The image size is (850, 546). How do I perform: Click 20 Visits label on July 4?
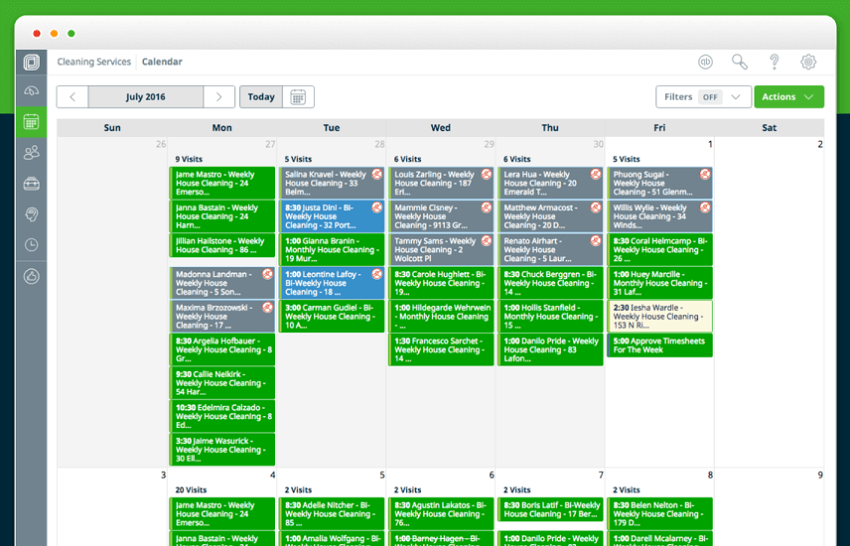[x=191, y=490]
